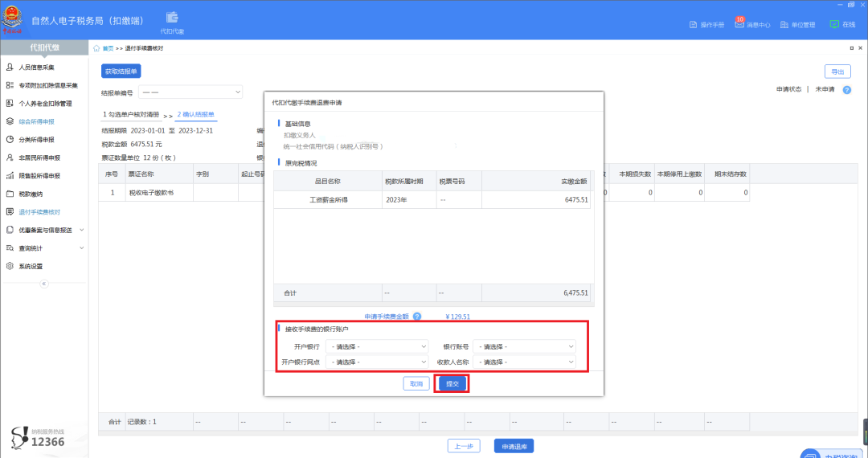Expand 优惠备案与信息报送 chevron
This screenshot has width=868, height=458.
(x=82, y=230)
